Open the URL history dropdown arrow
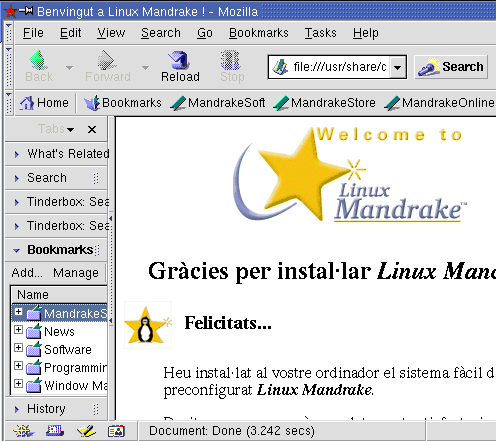496x441 pixels. click(397, 67)
